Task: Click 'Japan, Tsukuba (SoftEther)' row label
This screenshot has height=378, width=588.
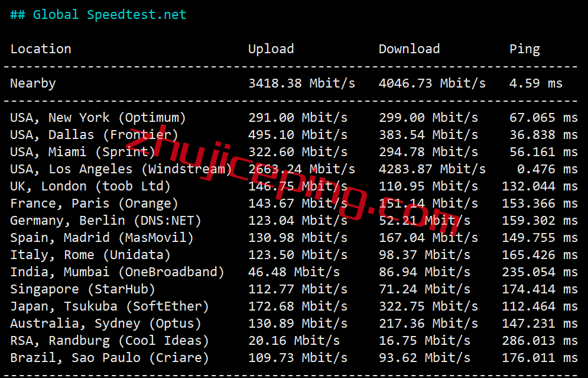Action: pos(109,306)
